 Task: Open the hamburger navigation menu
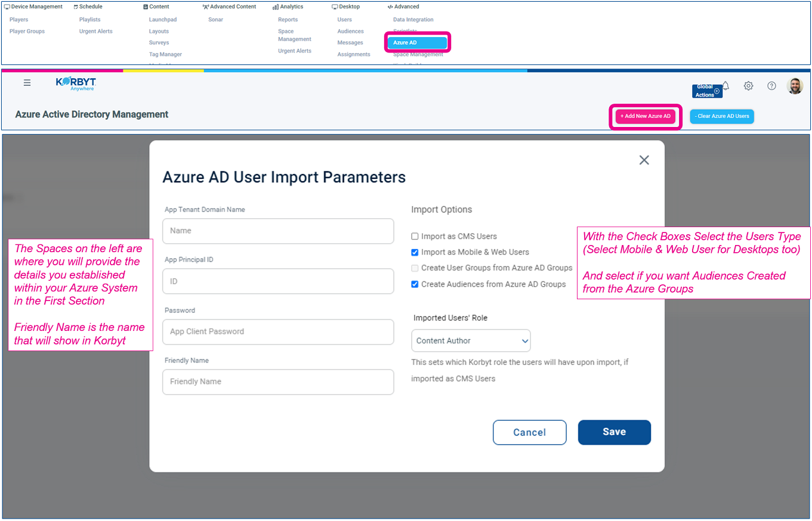pos(27,83)
